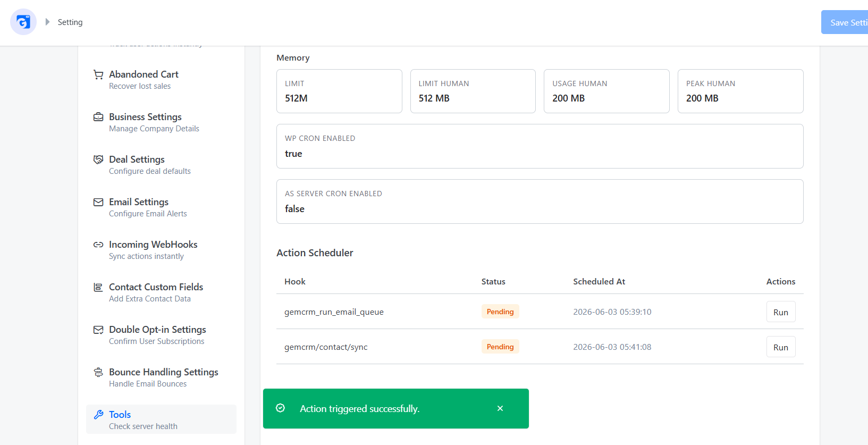Go to Deal Settings
The width and height of the screenshot is (868, 445).
pos(161,164)
